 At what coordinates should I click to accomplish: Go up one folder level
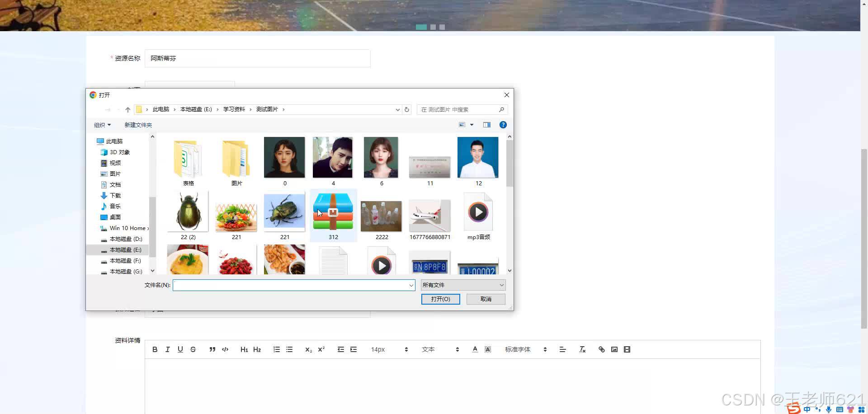tap(128, 109)
